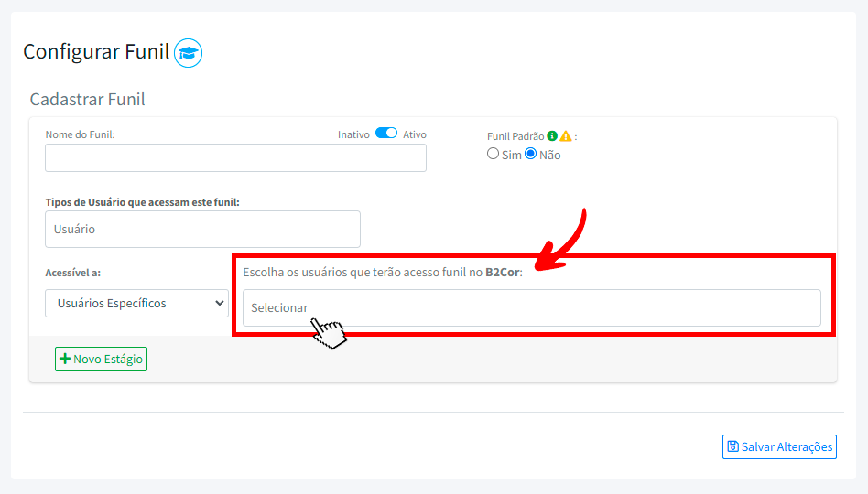Toggle the Inativo/Ativo funnel status switch
The width and height of the screenshot is (868, 494).
pyautogui.click(x=386, y=134)
